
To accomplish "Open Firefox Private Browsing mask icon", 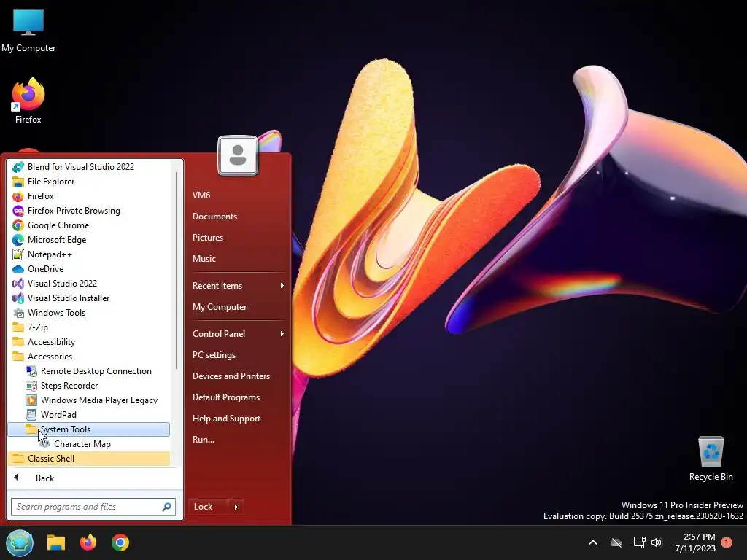I will coord(18,211).
